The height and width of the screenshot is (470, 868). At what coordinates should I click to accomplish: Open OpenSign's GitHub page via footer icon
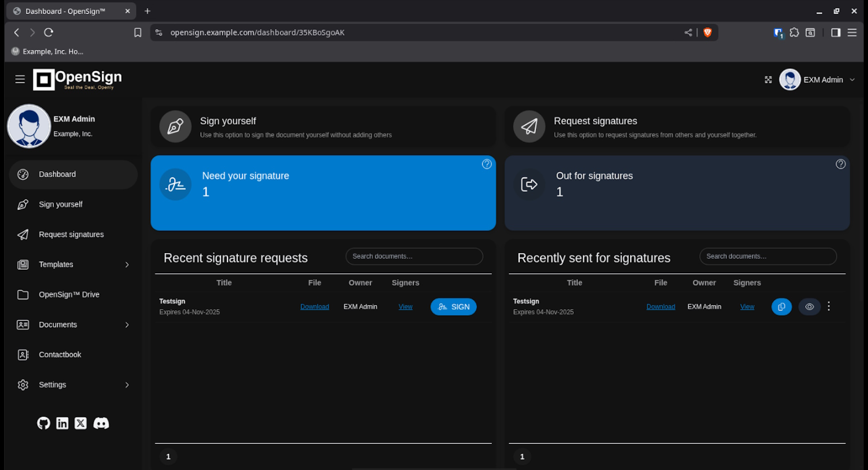pyautogui.click(x=43, y=423)
